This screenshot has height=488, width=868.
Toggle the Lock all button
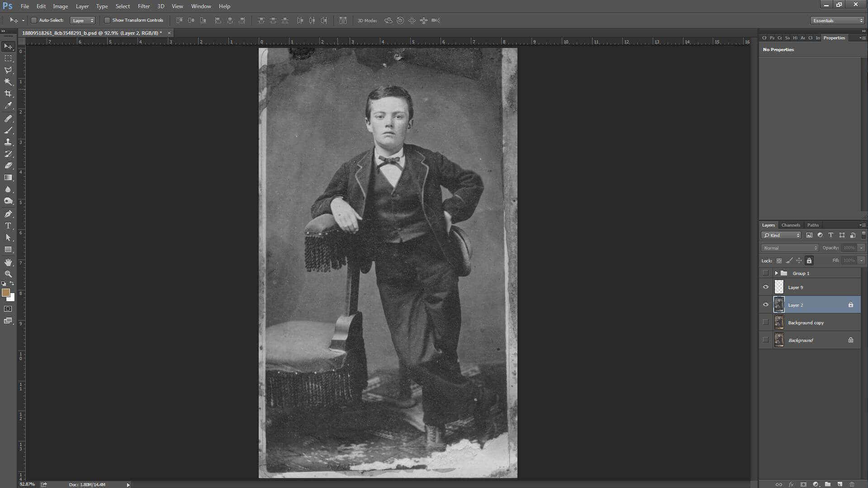(809, 261)
